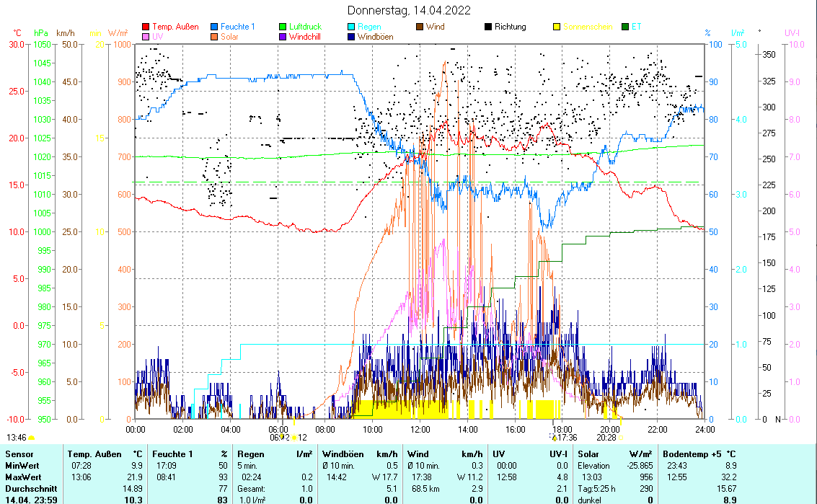Click the chart title Donnerstag, 14.04.2022
This screenshot has height=504, width=817.
point(408,10)
